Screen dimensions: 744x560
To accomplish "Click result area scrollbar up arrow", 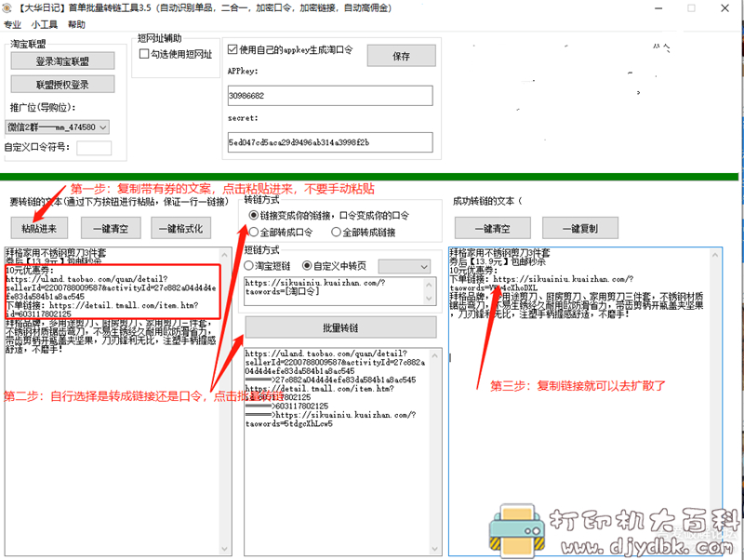I will coord(715,255).
